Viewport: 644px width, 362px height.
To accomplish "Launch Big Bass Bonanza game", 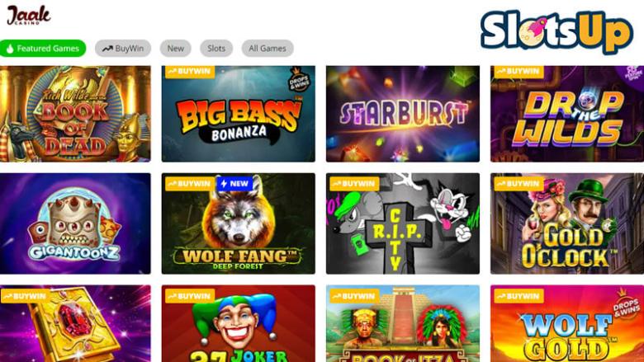I will pos(239,114).
